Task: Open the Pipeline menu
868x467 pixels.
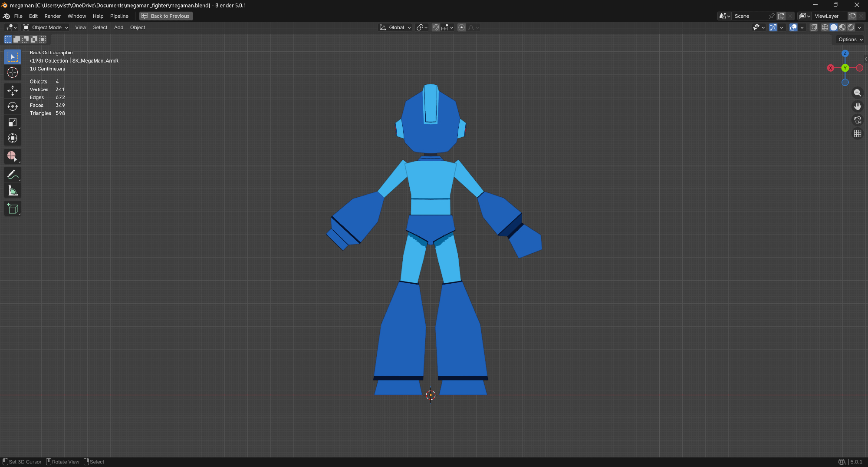Action: [x=119, y=16]
